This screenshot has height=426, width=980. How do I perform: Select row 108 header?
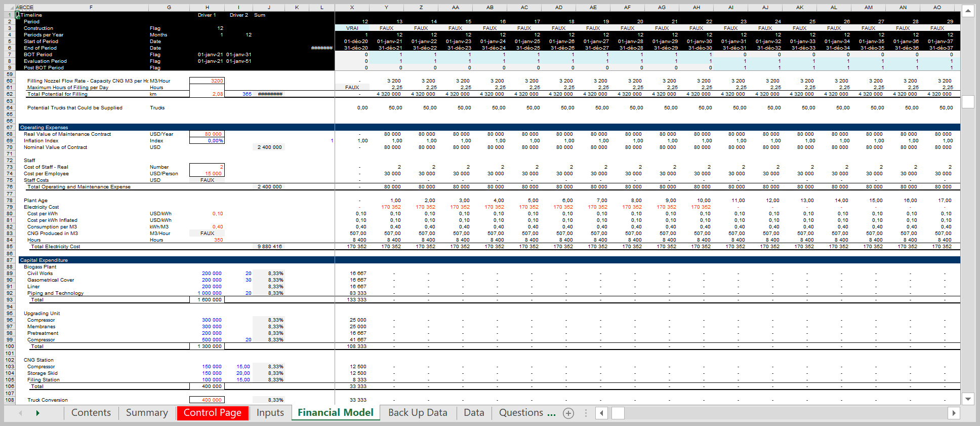click(x=10, y=400)
